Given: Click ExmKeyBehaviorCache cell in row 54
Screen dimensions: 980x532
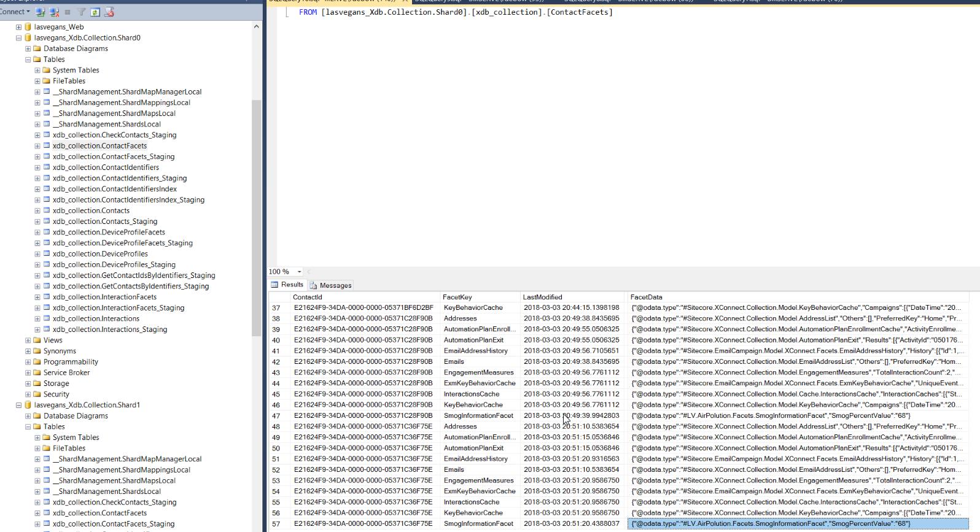Looking at the screenshot, I should tap(480, 492).
